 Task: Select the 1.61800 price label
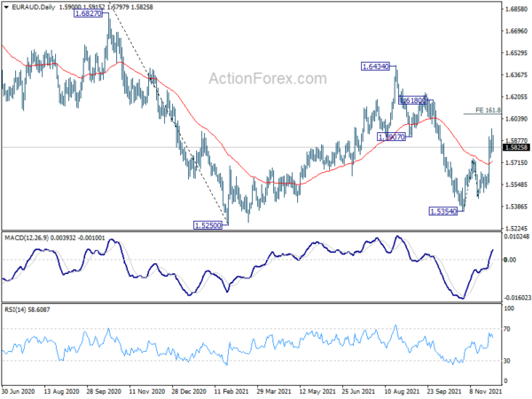[x=412, y=100]
